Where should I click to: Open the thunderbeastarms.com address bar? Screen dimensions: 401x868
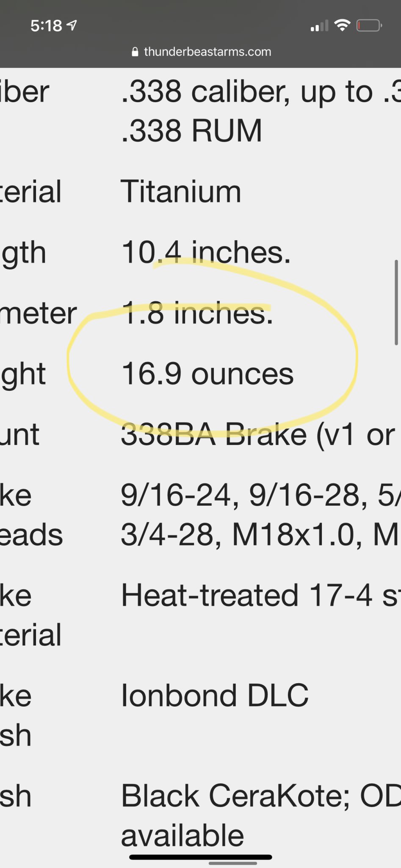click(x=202, y=52)
